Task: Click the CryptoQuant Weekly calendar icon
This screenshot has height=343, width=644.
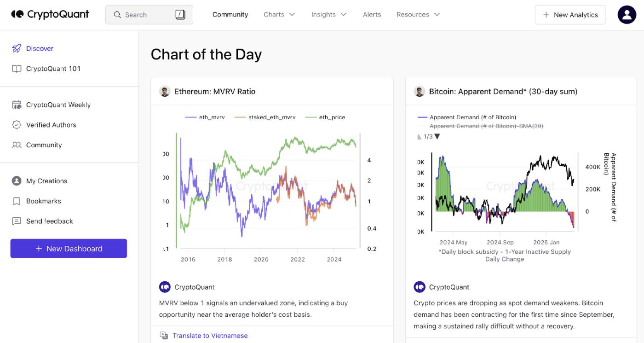Action: (x=17, y=105)
